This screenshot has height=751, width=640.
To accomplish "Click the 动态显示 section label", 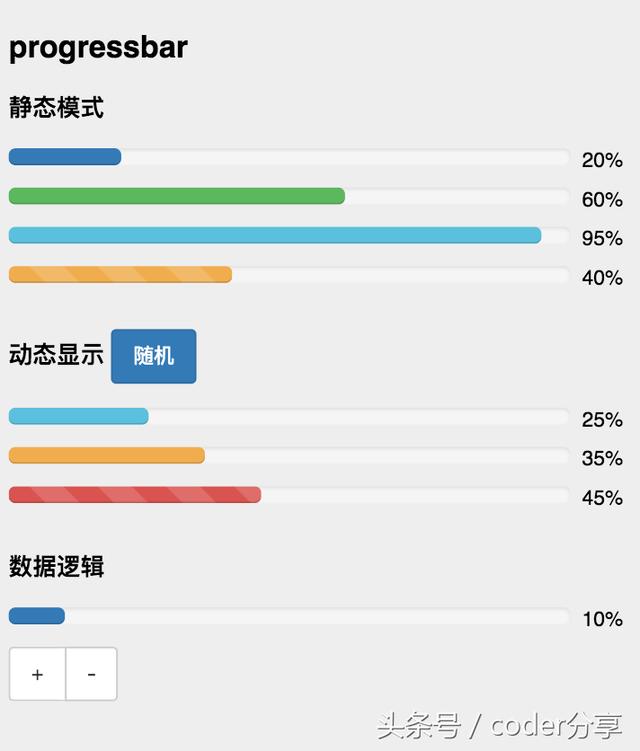I will pyautogui.click(x=56, y=355).
